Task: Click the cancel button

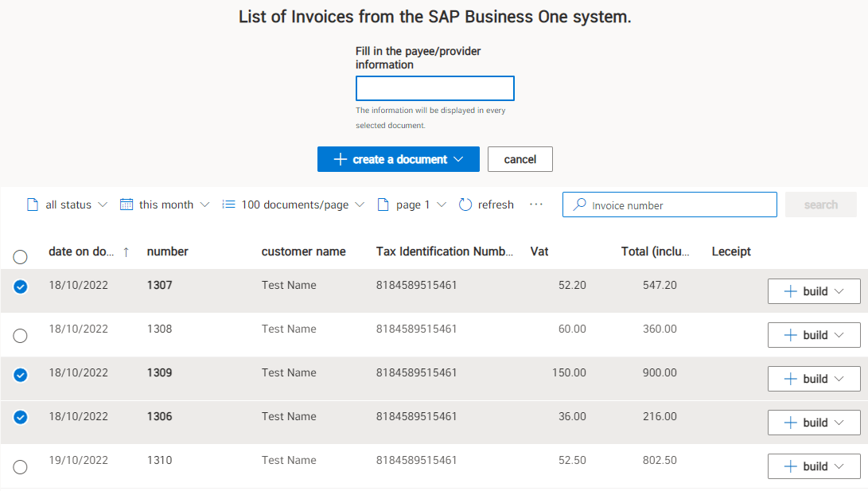Action: pyautogui.click(x=520, y=159)
